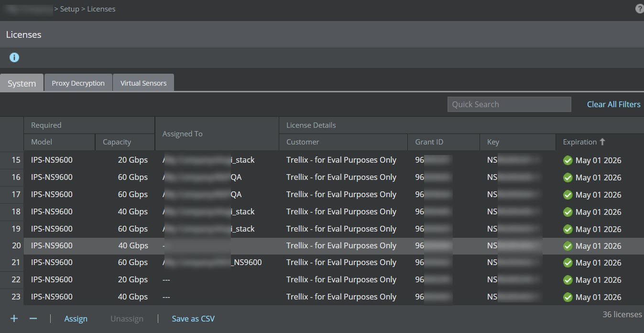This screenshot has width=644, height=333.
Task: Select row number 16
Action: pyautogui.click(x=16, y=177)
